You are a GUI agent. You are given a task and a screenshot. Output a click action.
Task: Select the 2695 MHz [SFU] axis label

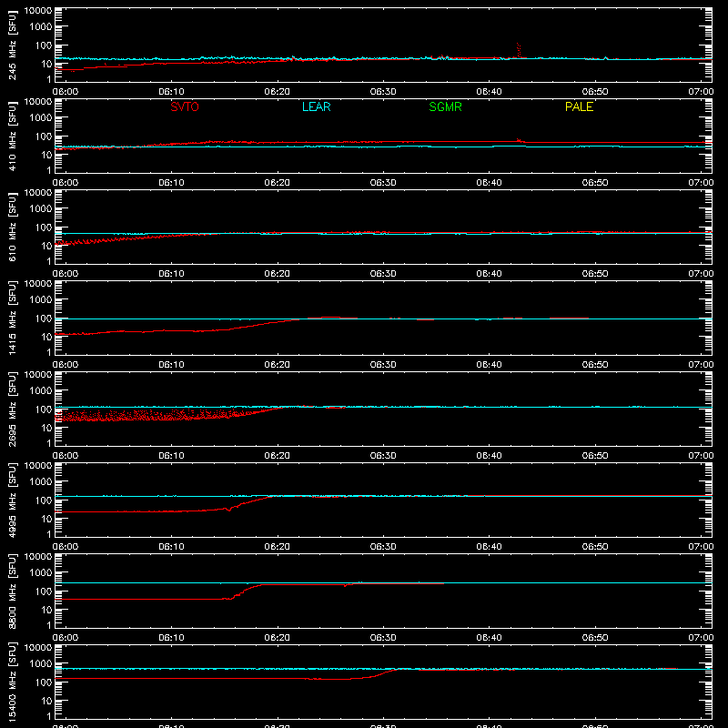(12, 409)
